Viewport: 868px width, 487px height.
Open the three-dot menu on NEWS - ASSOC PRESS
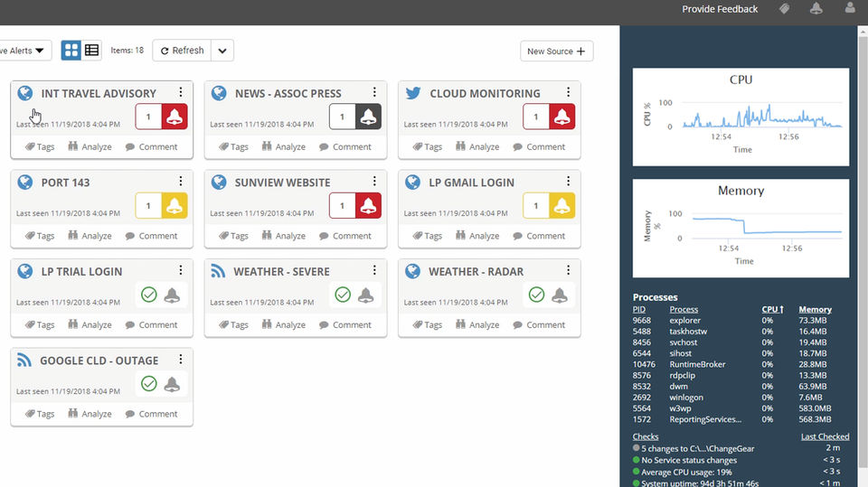[374, 92]
